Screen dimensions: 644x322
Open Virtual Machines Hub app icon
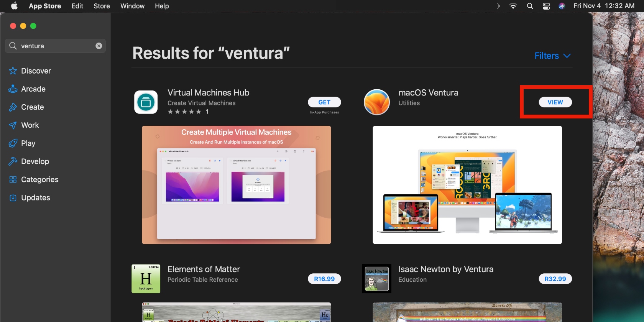146,102
